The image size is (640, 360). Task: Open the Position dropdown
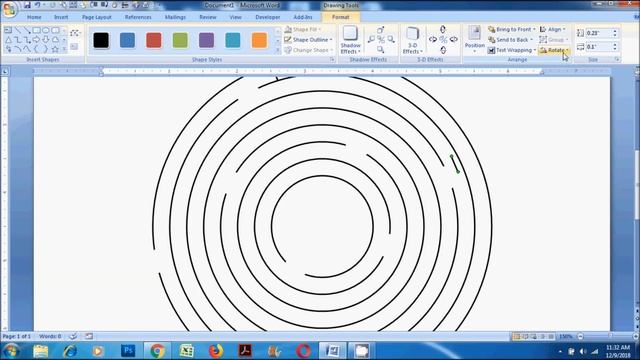(474, 40)
